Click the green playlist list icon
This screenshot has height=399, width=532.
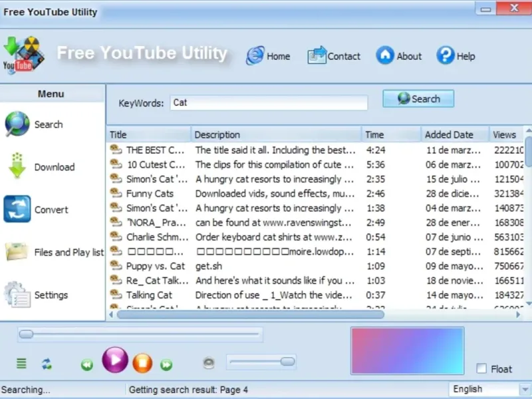click(21, 363)
